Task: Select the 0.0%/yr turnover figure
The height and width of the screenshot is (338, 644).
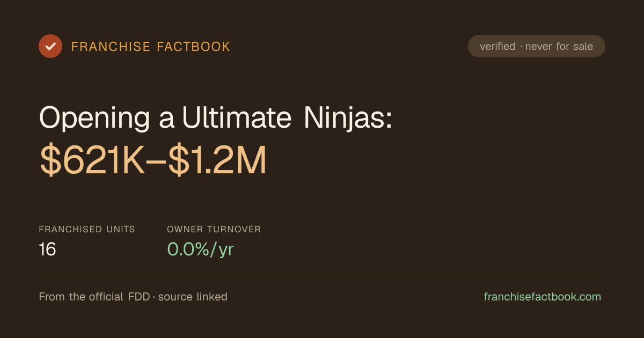Action: click(201, 249)
